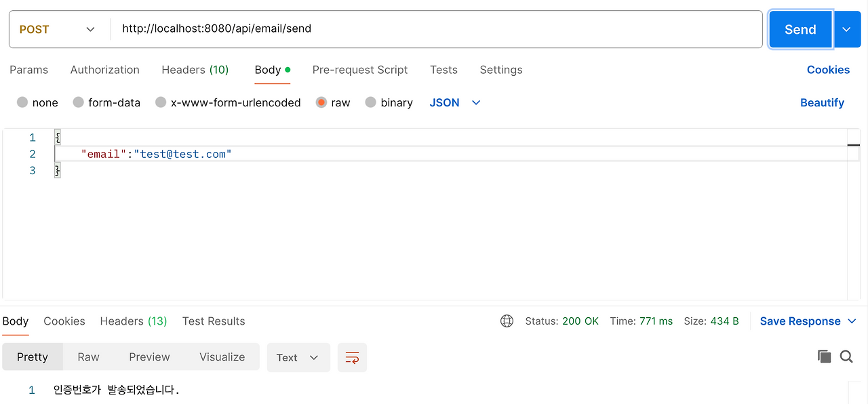The width and height of the screenshot is (868, 404).
Task: Click the blue Send button
Action: pos(800,29)
